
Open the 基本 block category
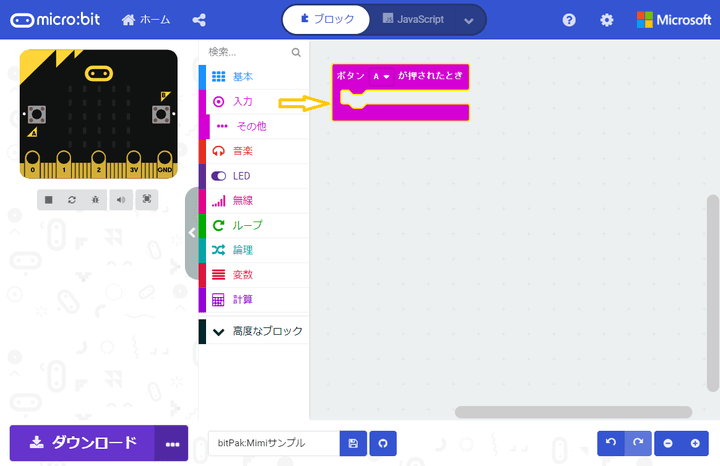[x=254, y=77]
